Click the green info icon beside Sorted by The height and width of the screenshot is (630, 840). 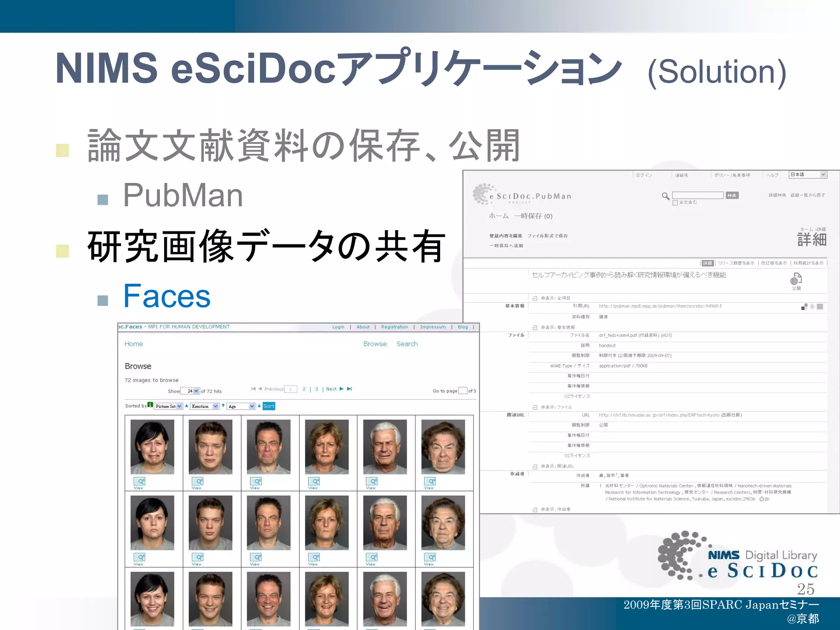click(150, 405)
